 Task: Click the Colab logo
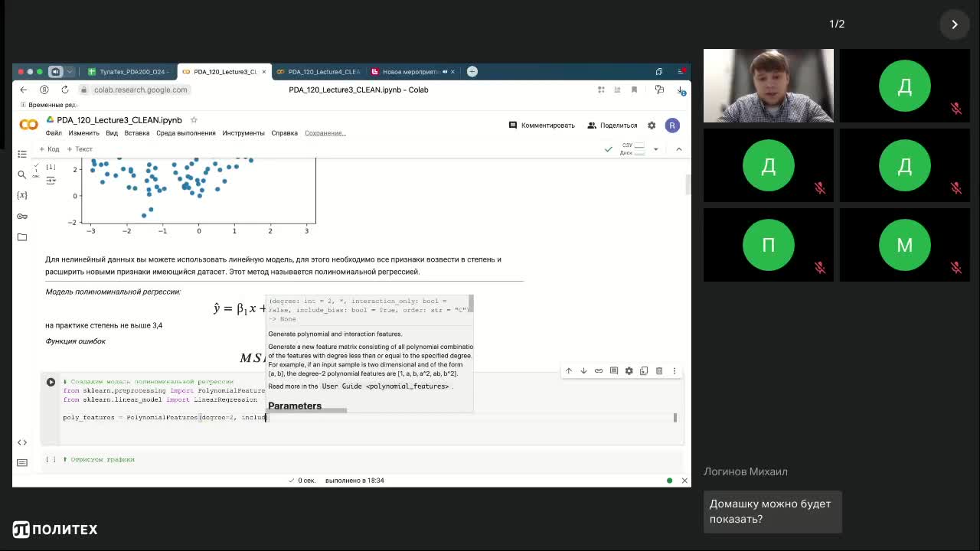(28, 125)
